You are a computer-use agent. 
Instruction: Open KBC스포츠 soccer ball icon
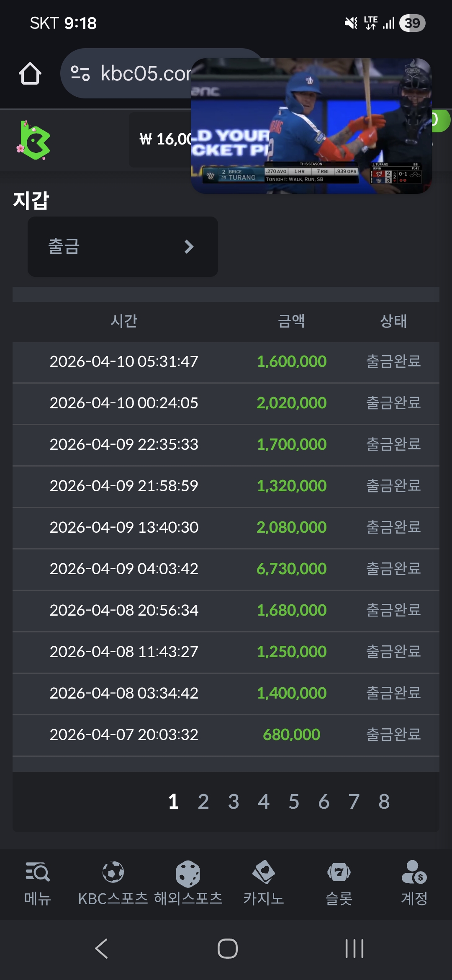pyautogui.click(x=113, y=872)
